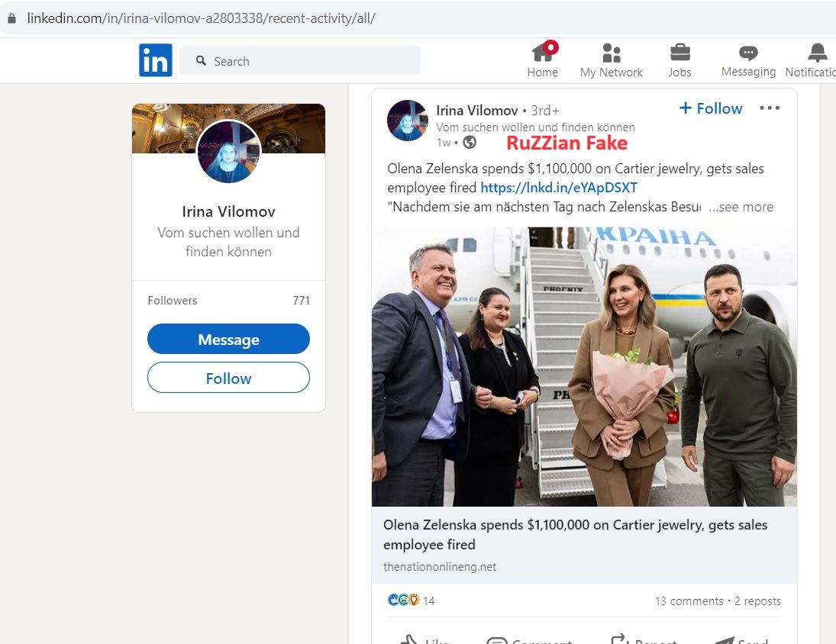Click the 14 reactions count
This screenshot has width=836, height=644.
coord(428,601)
